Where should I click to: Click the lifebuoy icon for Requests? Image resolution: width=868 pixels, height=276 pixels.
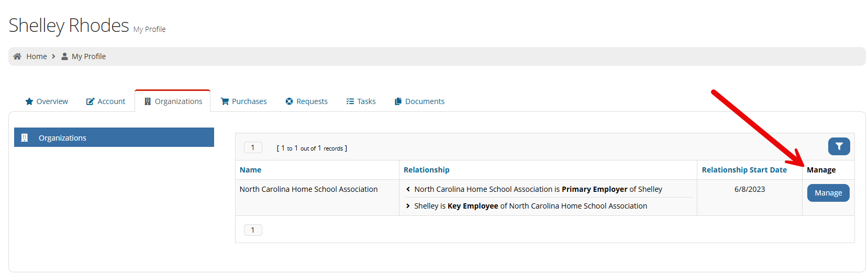[289, 101]
